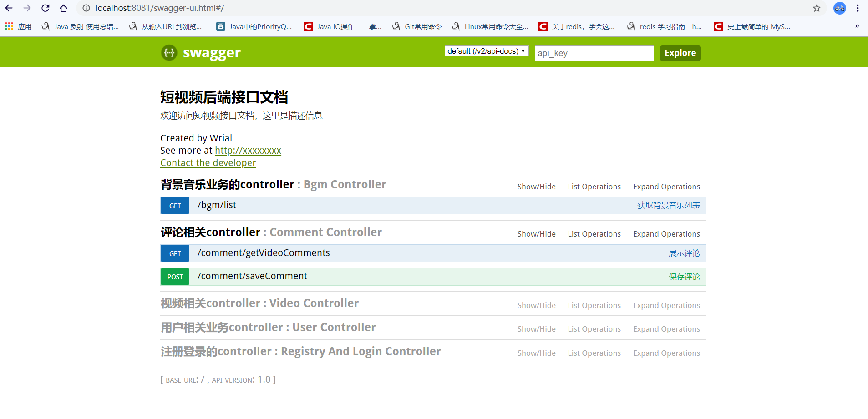
Task: Click Contact the developer link
Action: (208, 163)
